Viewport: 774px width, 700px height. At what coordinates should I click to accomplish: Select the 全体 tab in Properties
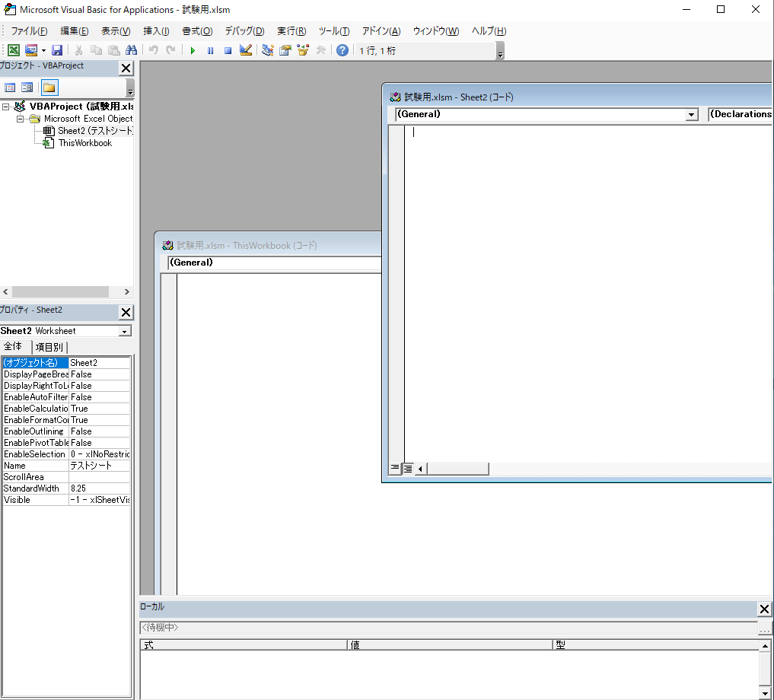point(14,346)
